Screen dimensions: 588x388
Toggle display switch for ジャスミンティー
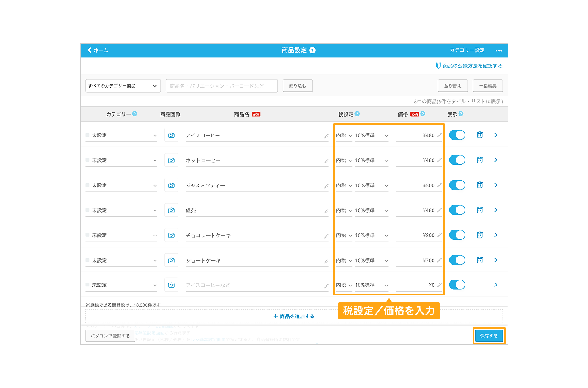pyautogui.click(x=457, y=185)
